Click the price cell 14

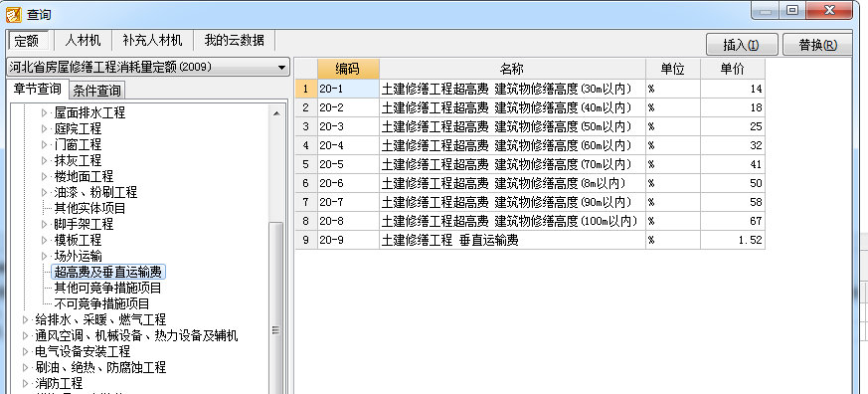click(x=733, y=89)
